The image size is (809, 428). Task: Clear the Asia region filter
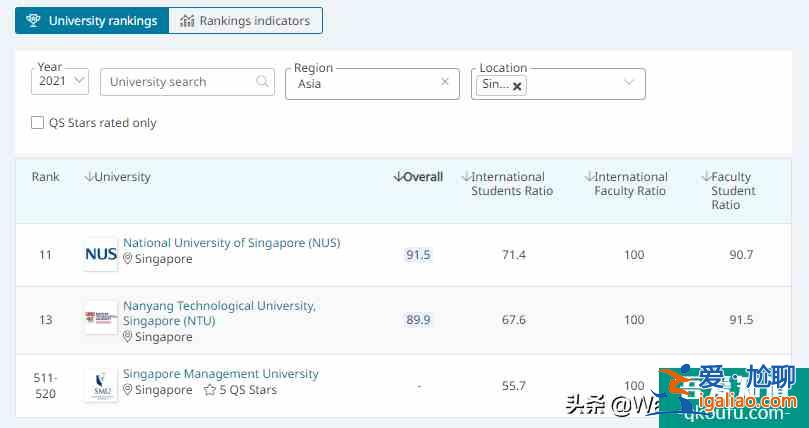(x=445, y=83)
